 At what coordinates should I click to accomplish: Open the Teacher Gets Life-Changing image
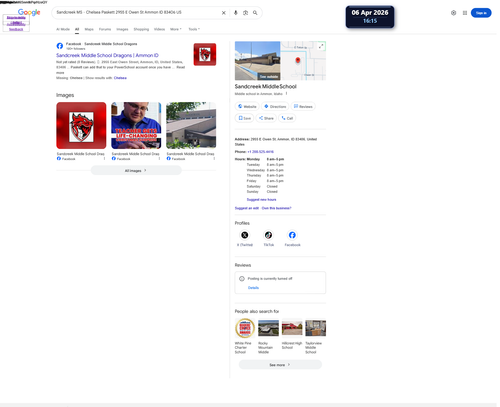pyautogui.click(x=136, y=125)
